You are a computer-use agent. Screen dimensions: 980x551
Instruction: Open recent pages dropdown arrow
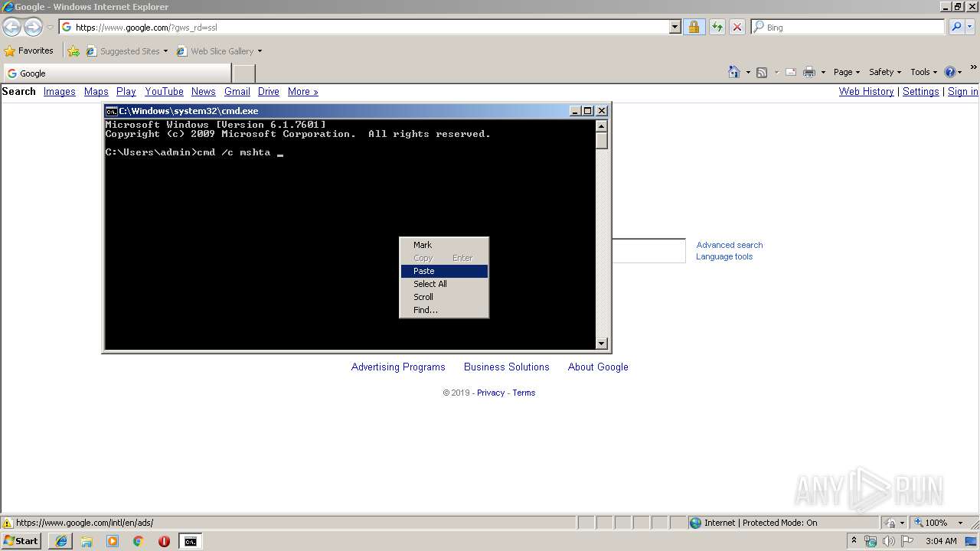coord(50,27)
